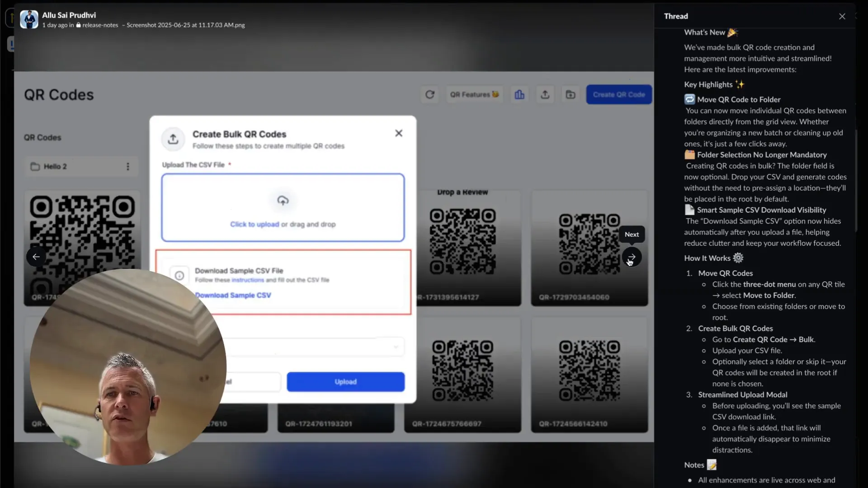The width and height of the screenshot is (868, 488).
Task: Click the 'Key Highlights' heading
Action: click(x=708, y=84)
